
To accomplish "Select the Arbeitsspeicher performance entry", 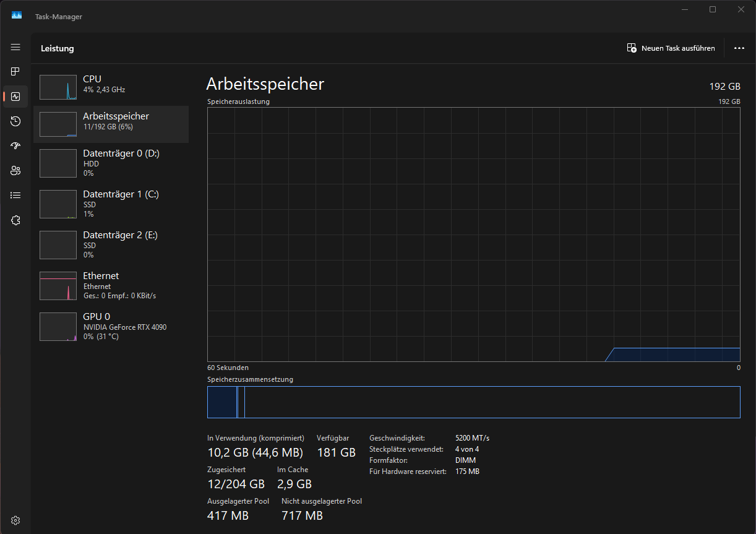I will 111,124.
